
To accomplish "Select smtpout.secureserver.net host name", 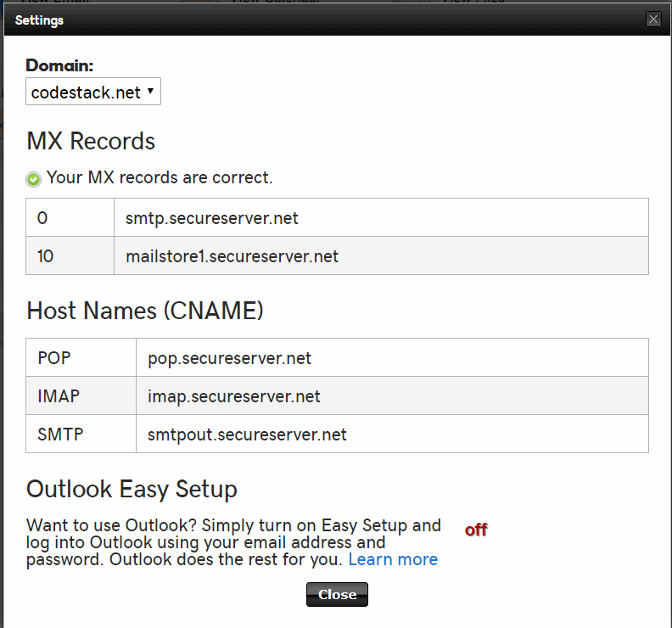I will [x=247, y=435].
